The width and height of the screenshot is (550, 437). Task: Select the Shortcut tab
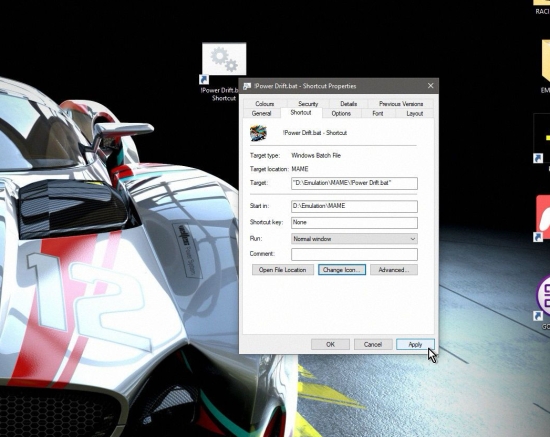pyautogui.click(x=301, y=113)
